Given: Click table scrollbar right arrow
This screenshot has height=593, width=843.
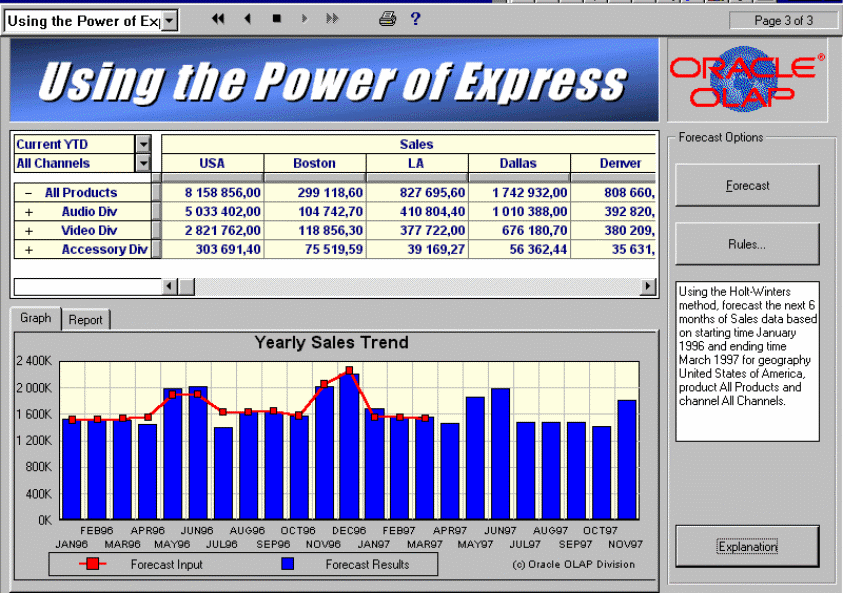Looking at the screenshot, I should coord(648,287).
